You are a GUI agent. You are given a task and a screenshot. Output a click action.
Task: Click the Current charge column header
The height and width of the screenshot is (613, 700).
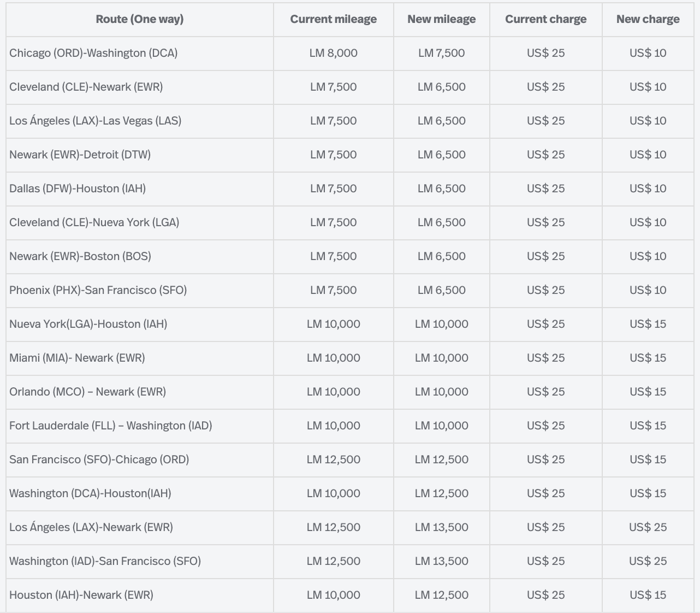(x=545, y=20)
